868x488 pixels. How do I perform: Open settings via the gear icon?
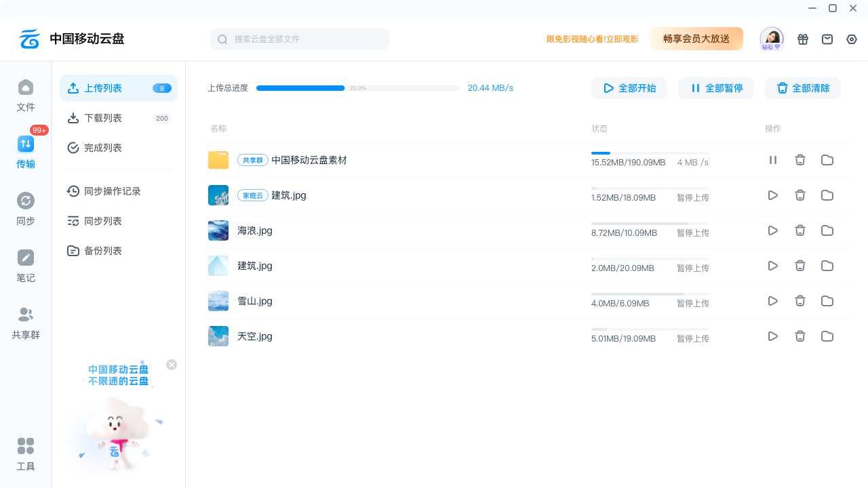852,39
